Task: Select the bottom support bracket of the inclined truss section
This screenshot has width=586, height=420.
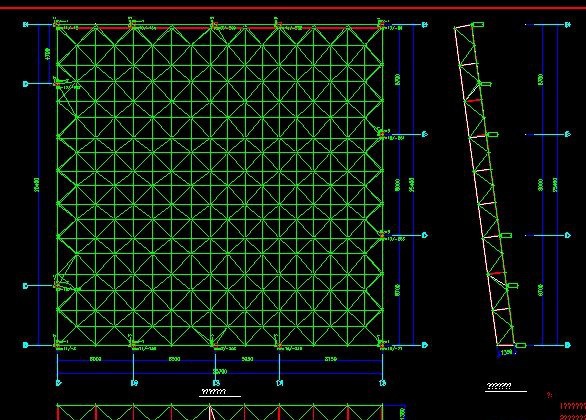Action: coord(520,345)
